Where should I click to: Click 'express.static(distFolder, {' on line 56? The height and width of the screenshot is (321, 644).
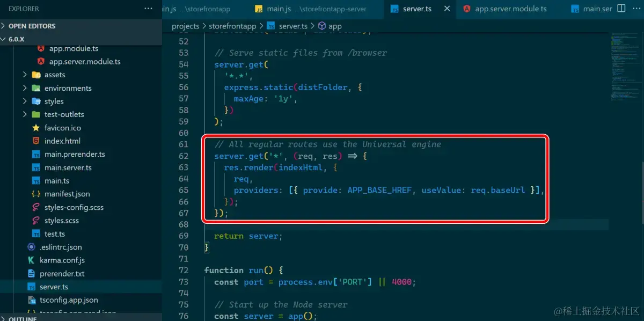point(293,87)
